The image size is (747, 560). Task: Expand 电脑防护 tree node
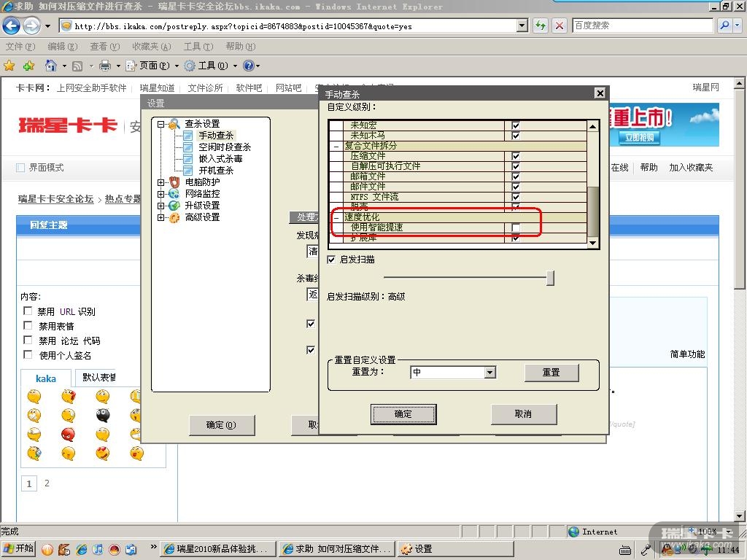(x=160, y=182)
